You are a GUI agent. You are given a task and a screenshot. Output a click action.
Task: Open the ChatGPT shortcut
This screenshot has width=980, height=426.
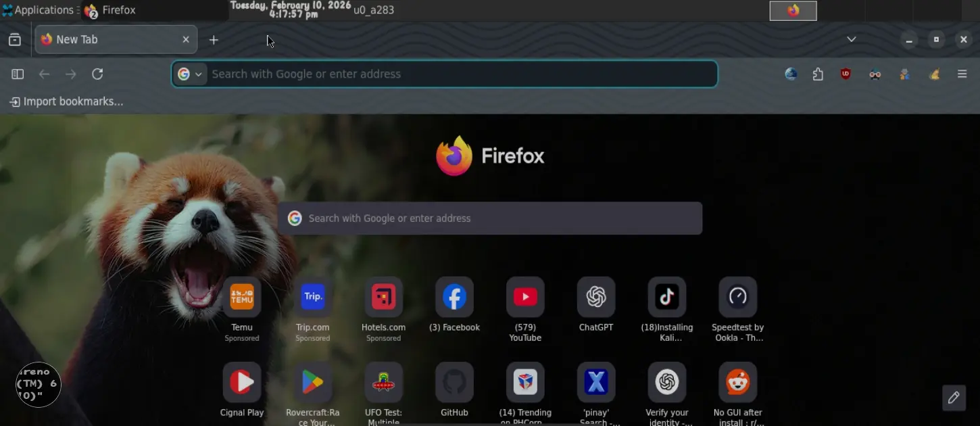click(596, 297)
